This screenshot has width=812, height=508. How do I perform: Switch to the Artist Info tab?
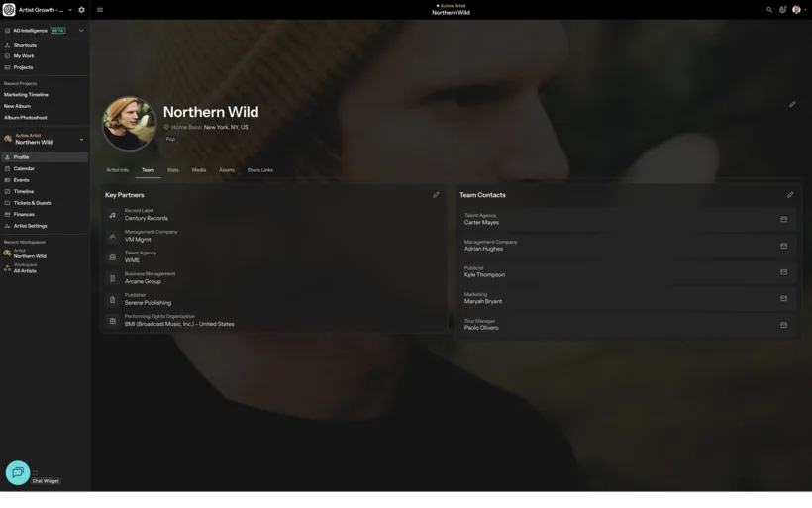tap(118, 170)
